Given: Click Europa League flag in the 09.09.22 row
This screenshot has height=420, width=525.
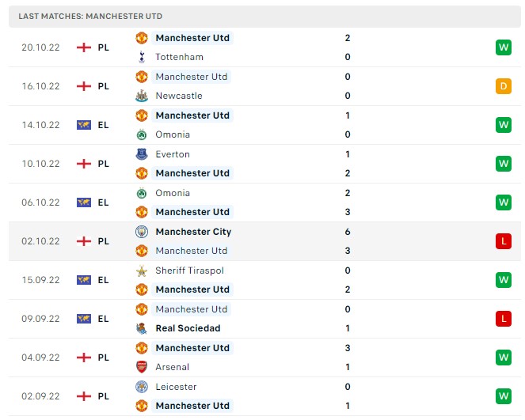Looking at the screenshot, I should coord(84,319).
